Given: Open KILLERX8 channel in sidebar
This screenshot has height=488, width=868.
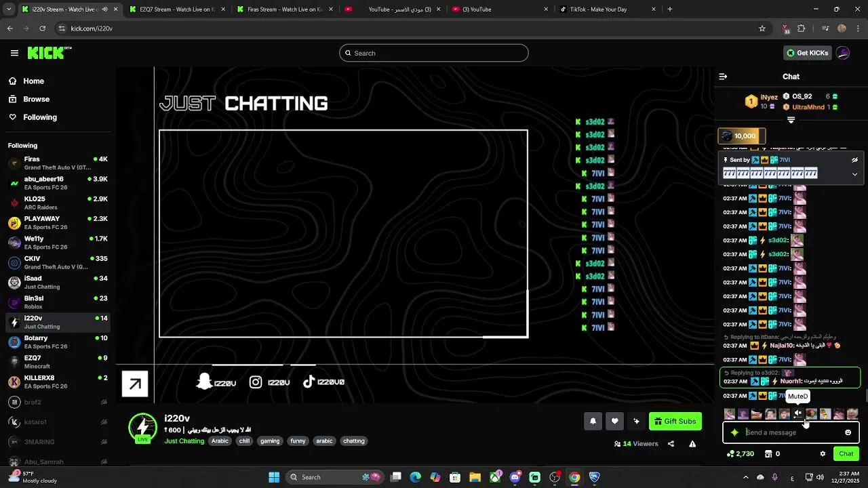Looking at the screenshot, I should click(58, 382).
